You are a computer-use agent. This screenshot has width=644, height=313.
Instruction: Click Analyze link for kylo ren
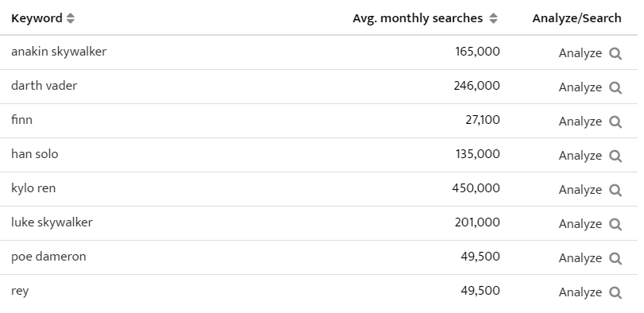coord(580,190)
